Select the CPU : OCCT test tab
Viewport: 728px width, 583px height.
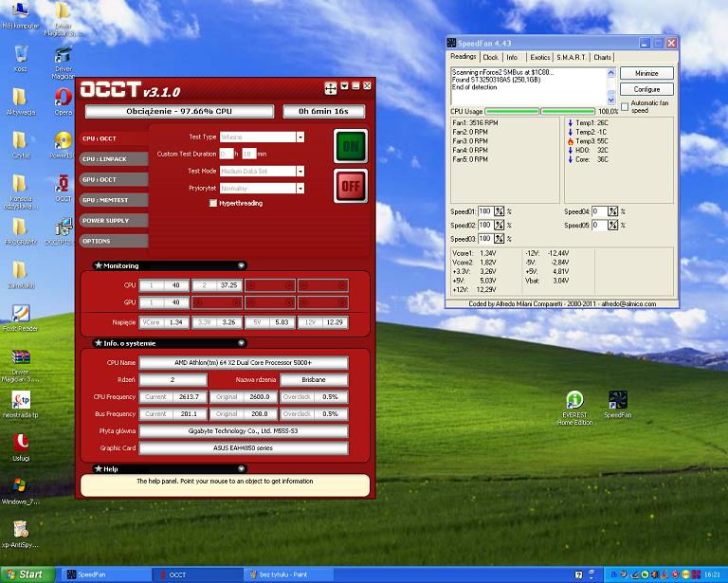tap(114, 138)
